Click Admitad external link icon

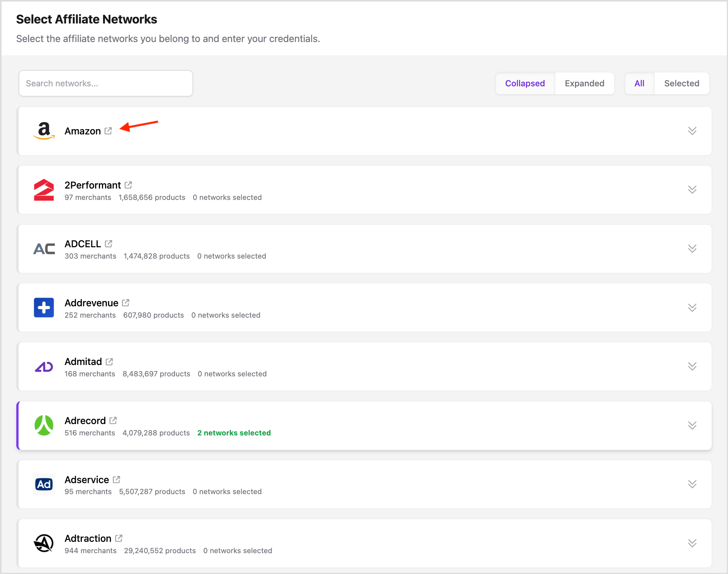109,362
